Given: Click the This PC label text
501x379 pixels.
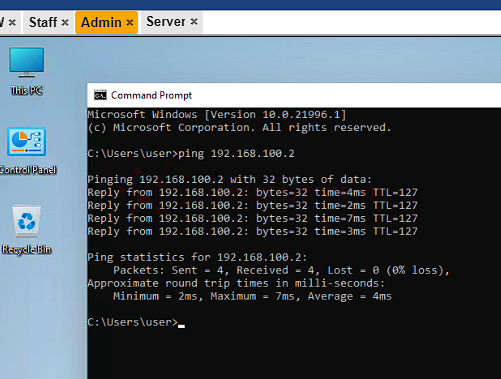Looking at the screenshot, I should click(27, 90).
